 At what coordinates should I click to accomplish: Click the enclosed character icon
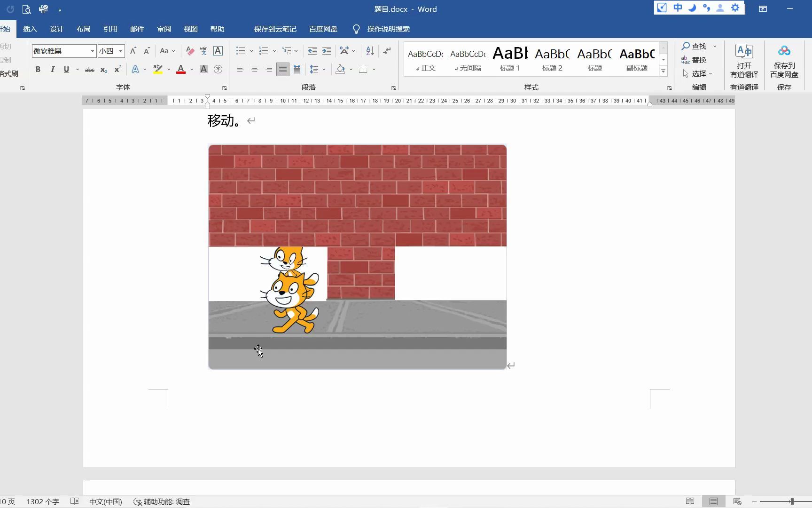[218, 69]
